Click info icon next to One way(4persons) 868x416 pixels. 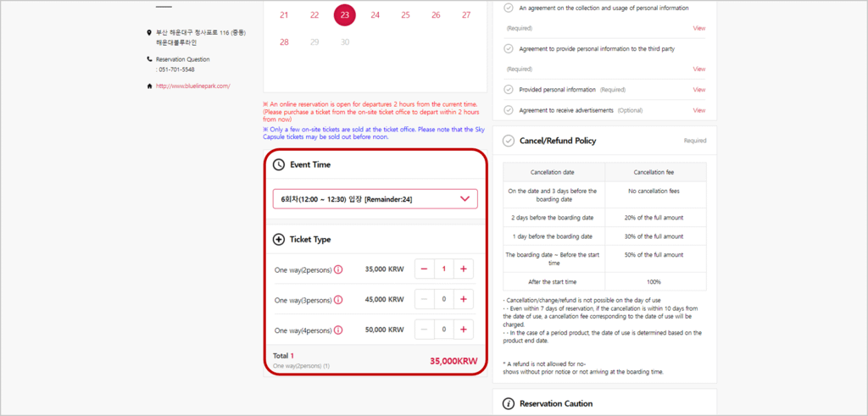click(x=339, y=330)
